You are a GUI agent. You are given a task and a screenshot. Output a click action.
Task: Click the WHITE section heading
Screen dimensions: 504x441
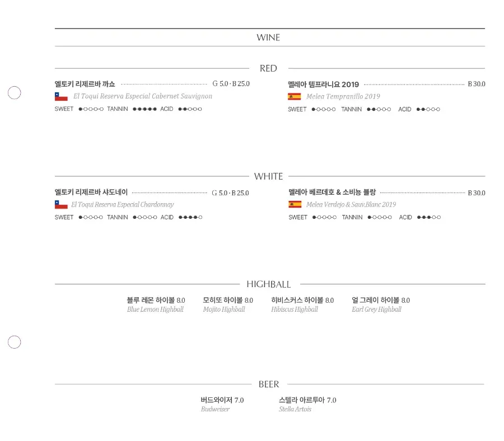click(x=268, y=176)
